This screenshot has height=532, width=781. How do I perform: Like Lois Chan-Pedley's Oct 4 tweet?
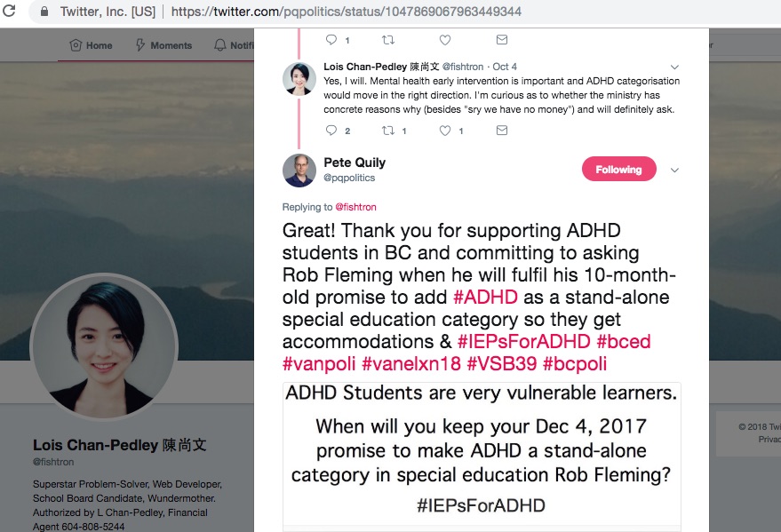pos(445,131)
